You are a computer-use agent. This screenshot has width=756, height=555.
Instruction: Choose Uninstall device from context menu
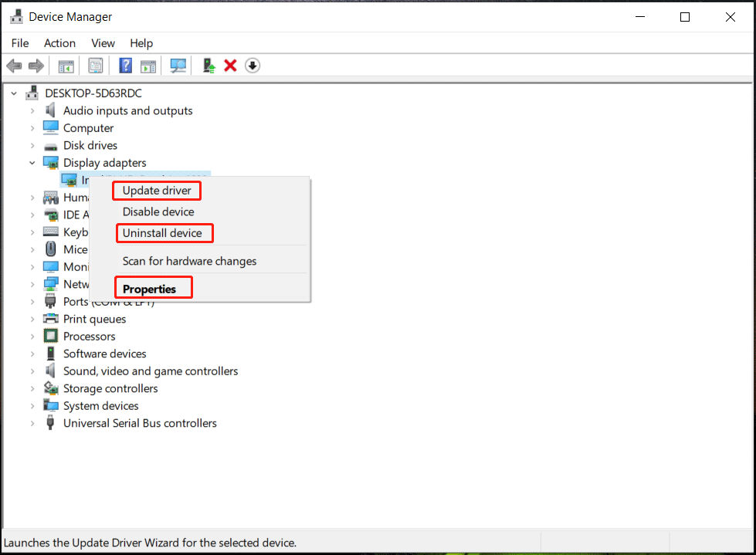[162, 232]
